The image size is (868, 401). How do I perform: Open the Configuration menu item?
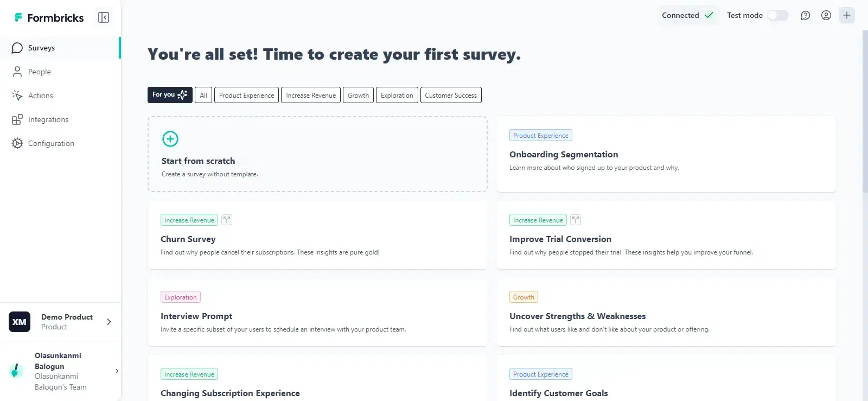(51, 143)
